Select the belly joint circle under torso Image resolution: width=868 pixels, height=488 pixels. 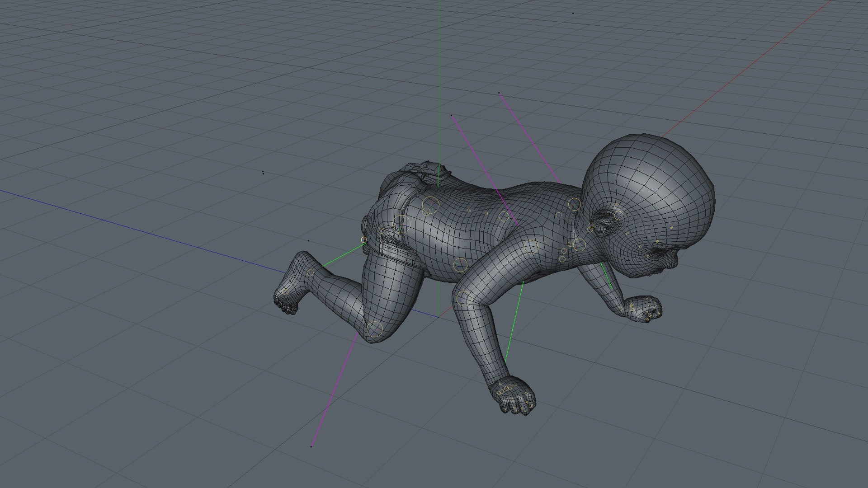(460, 265)
